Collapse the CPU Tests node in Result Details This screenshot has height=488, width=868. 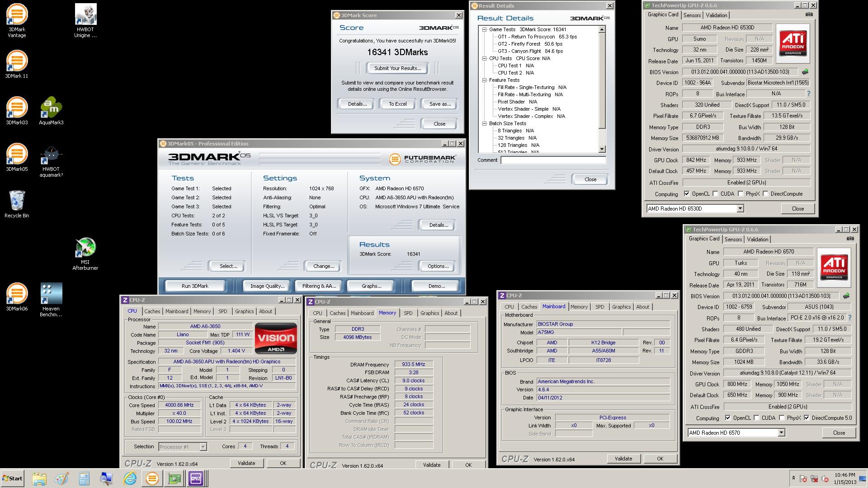click(484, 58)
